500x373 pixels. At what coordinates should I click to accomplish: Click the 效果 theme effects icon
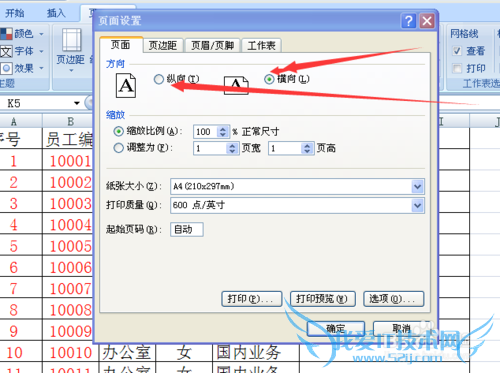click(x=6, y=68)
